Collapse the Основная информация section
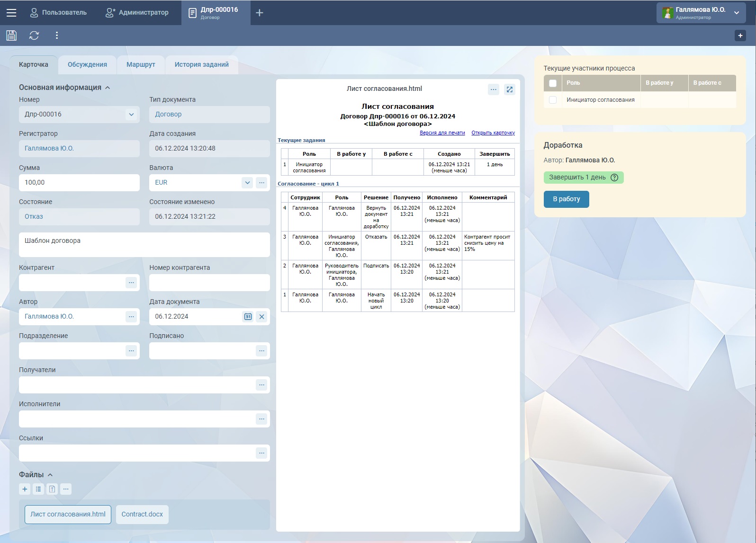756x543 pixels. coord(108,88)
